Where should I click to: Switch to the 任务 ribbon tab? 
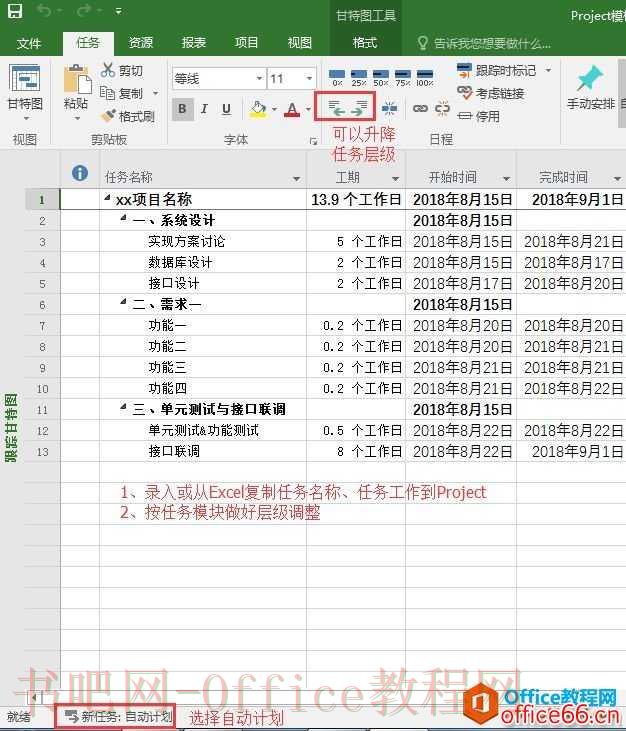tap(88, 43)
